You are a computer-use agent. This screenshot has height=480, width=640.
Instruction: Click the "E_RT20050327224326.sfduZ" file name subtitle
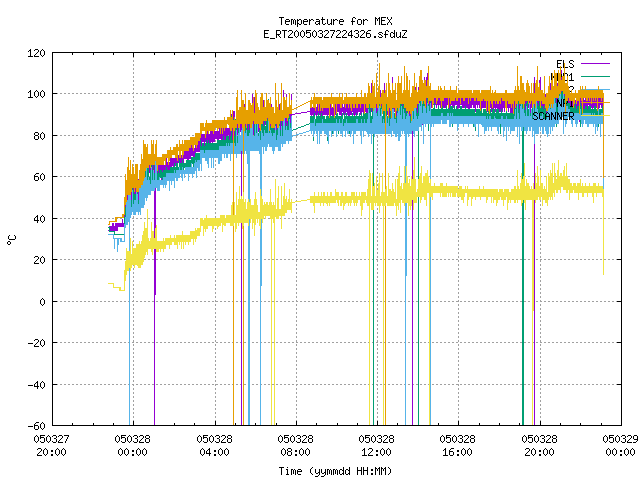pyautogui.click(x=335, y=34)
